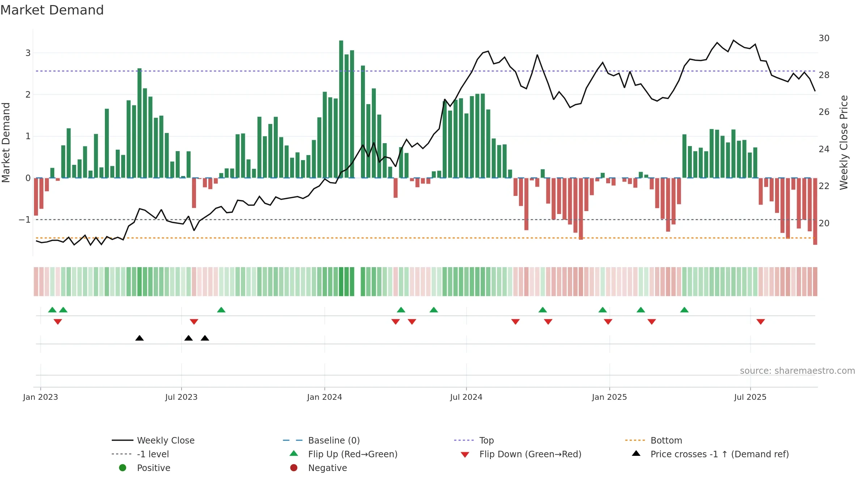The image size is (868, 488).
Task: Click the red flip-down triangle in January 2023
Action: 58,322
